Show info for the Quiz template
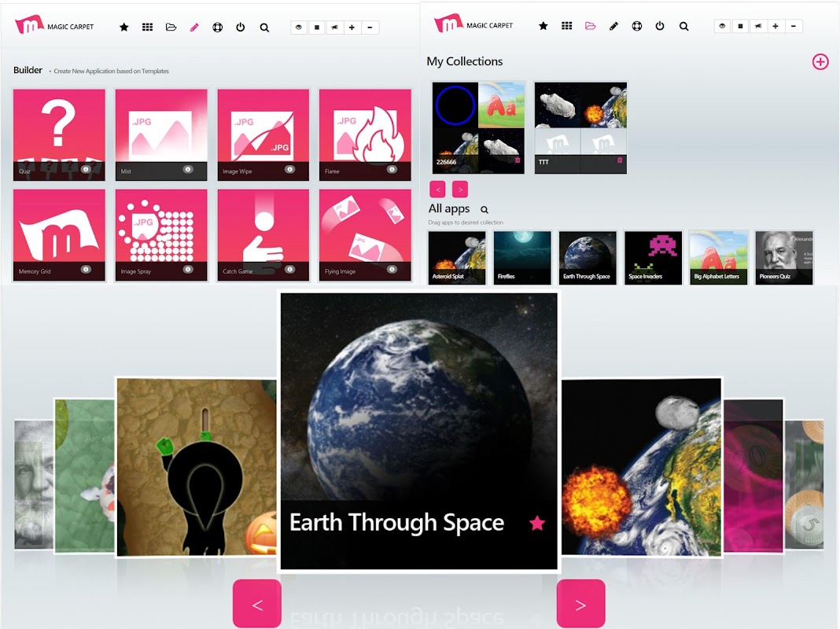Screen dimensions: 840x629 click(x=86, y=169)
